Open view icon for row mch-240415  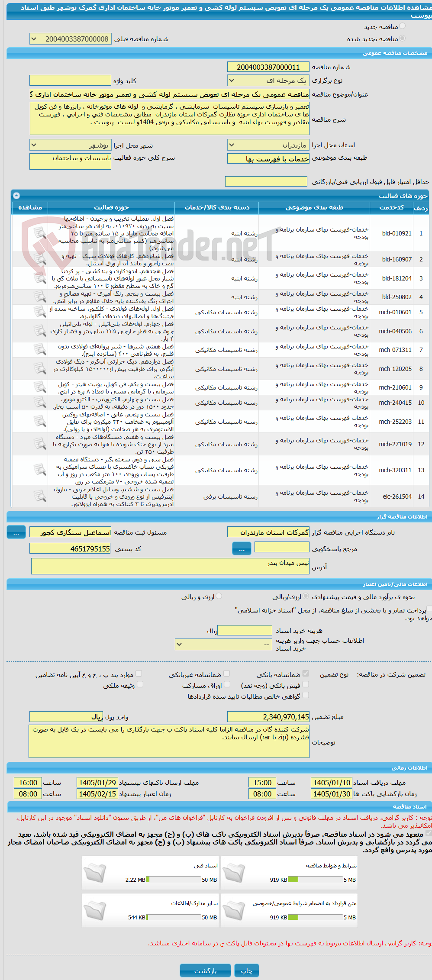[x=40, y=402]
